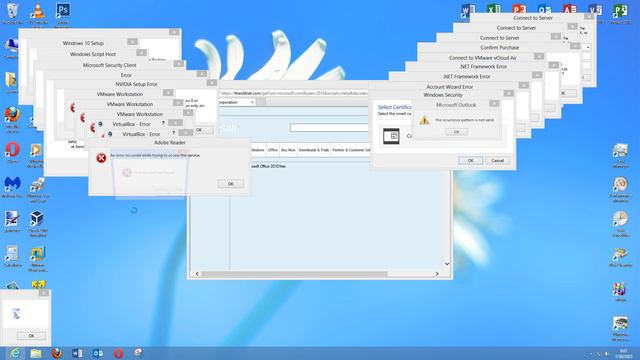Open the Buy Now tab on the webpage
640x360 pixels.
[288, 150]
